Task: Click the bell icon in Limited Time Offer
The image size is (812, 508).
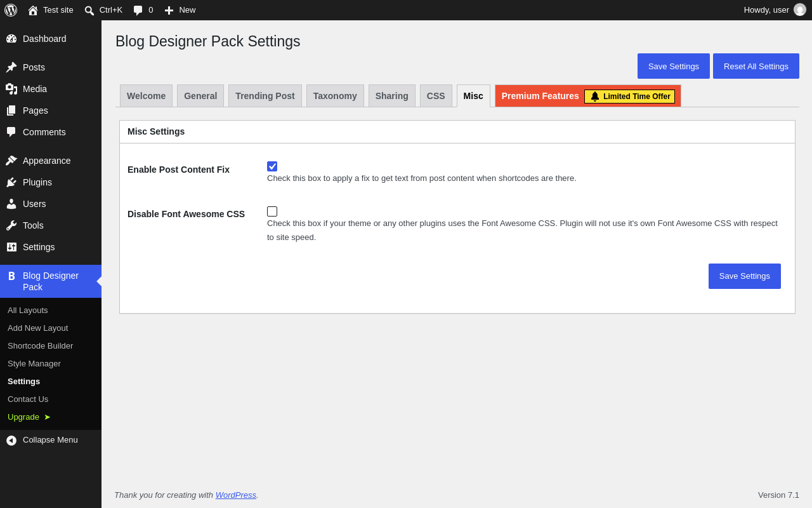Action: click(x=595, y=97)
